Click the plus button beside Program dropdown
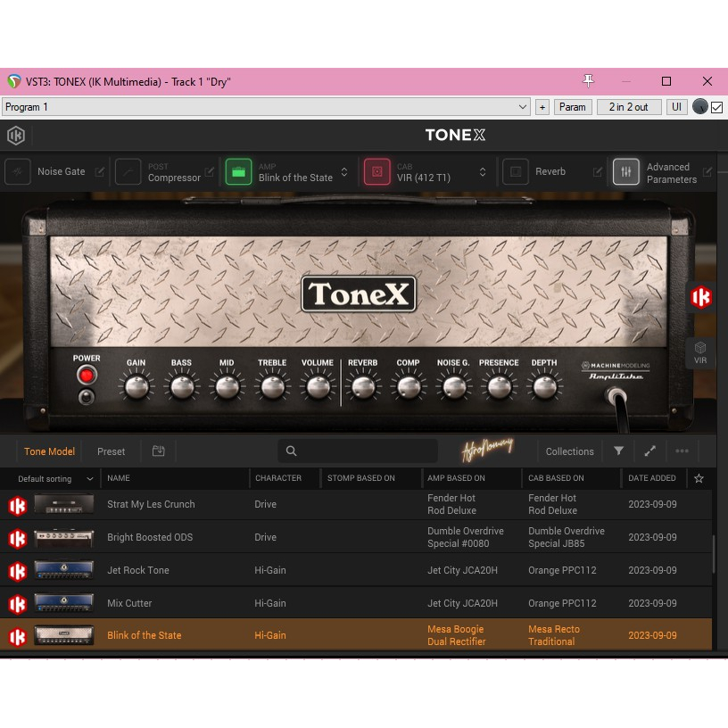Screen dimensions: 728x728 point(542,107)
